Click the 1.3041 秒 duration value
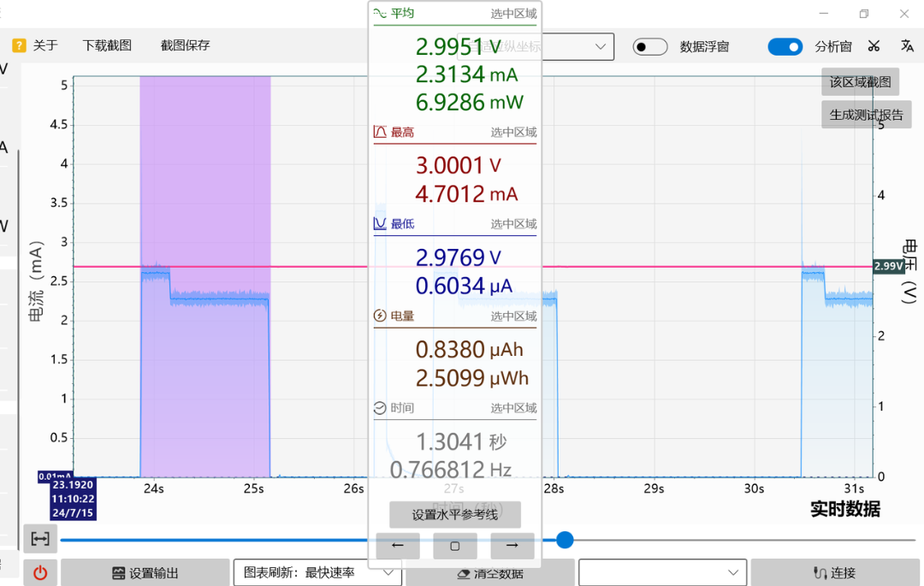924x586 pixels. point(461,441)
